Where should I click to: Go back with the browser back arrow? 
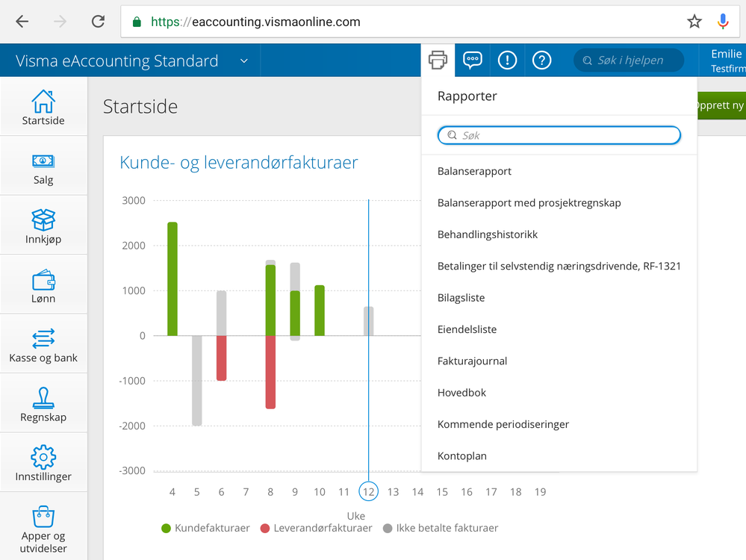click(22, 22)
